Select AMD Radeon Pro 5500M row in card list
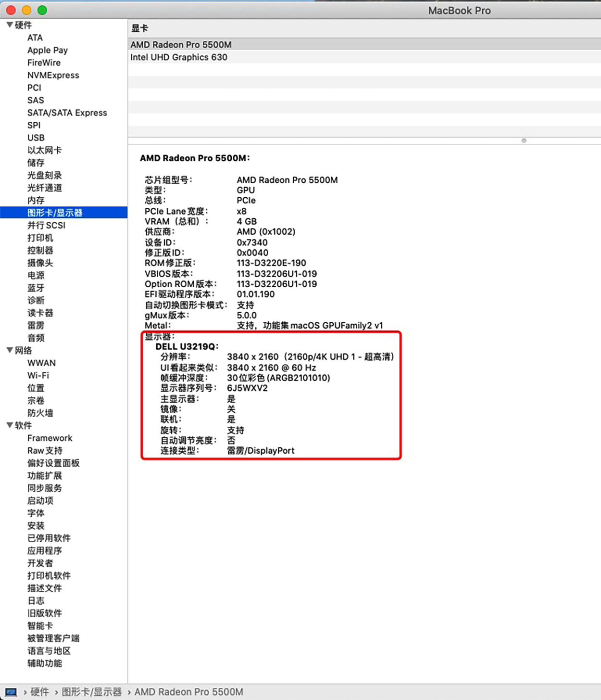Screen dimensions: 601x700 point(364,44)
